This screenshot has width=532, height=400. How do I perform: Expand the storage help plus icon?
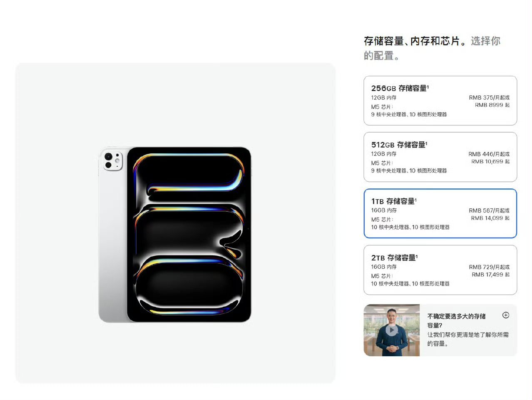[506, 315]
